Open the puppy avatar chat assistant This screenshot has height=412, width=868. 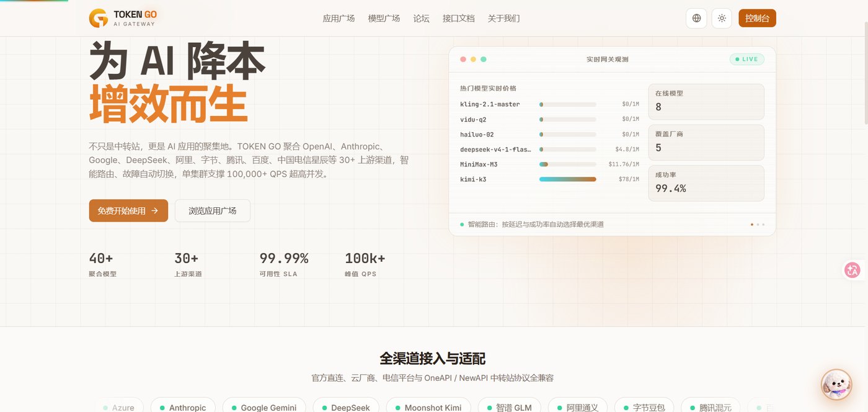pyautogui.click(x=836, y=384)
